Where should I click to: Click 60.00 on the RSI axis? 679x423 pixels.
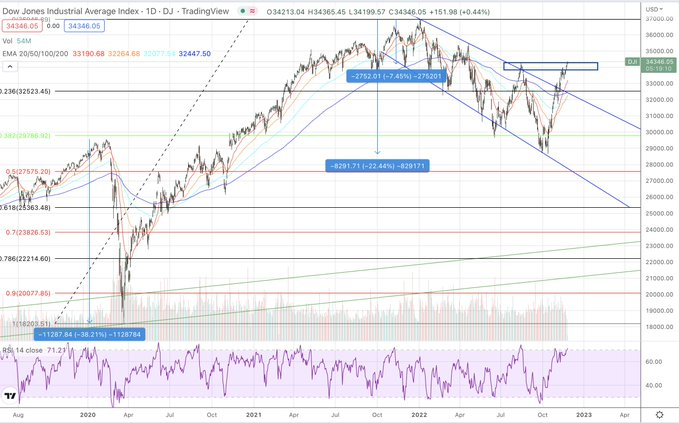654,362
